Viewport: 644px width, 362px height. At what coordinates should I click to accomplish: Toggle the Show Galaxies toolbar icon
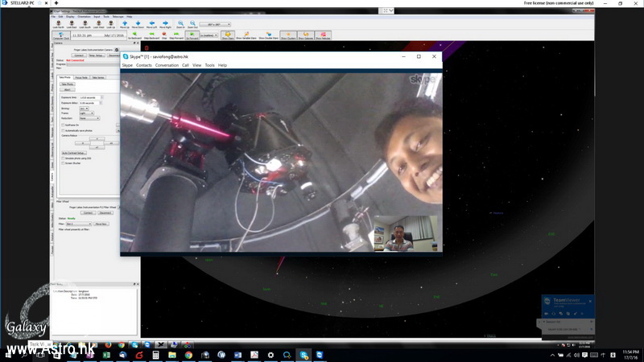306,35
